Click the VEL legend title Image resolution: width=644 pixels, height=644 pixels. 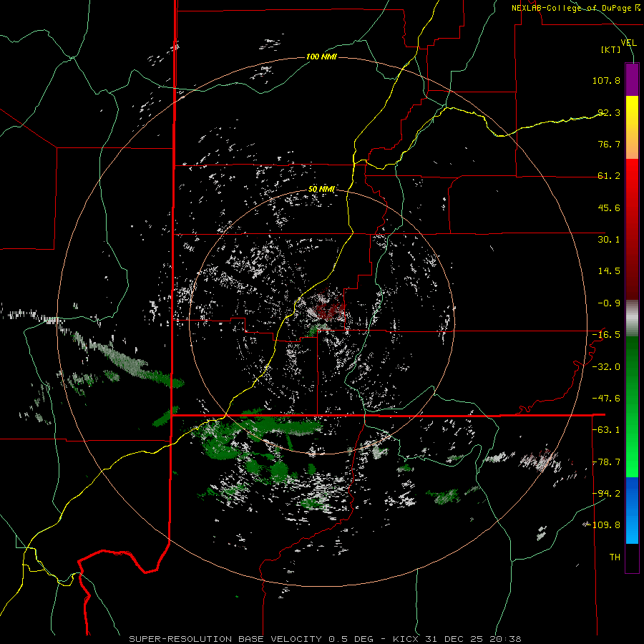(629, 42)
